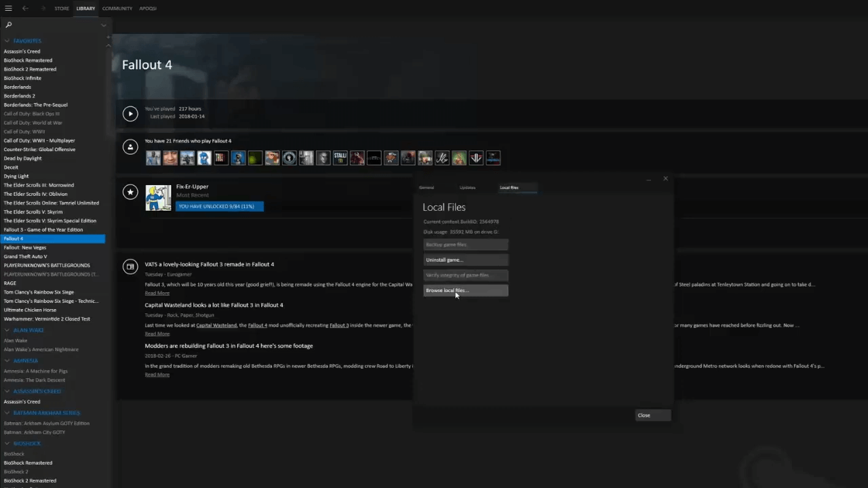Collapse the AMNESIA category

point(7,361)
